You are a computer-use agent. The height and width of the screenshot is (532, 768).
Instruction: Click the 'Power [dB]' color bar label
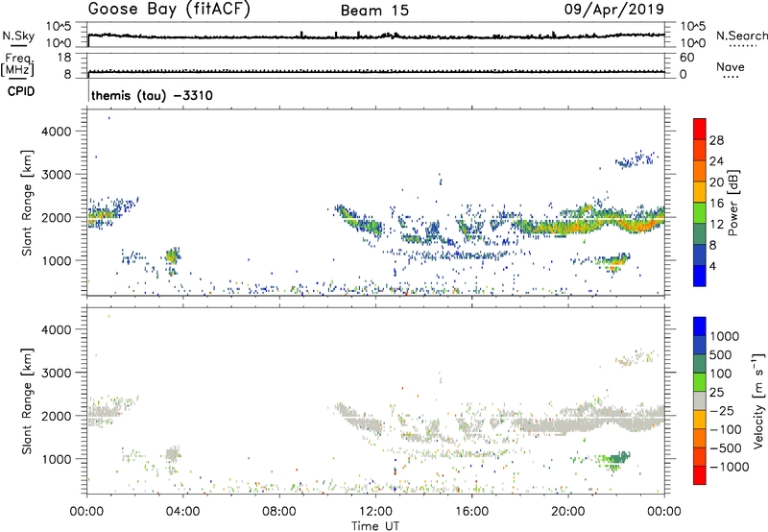732,203
